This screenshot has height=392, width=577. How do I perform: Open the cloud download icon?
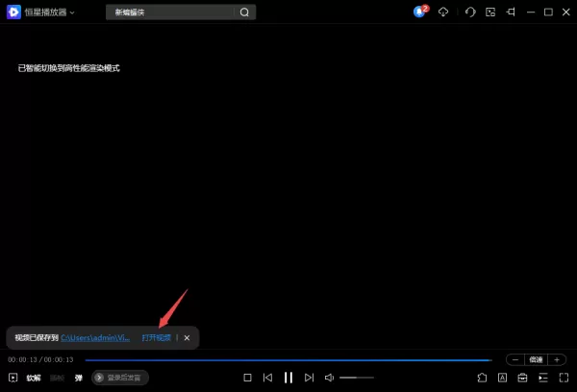tap(443, 12)
